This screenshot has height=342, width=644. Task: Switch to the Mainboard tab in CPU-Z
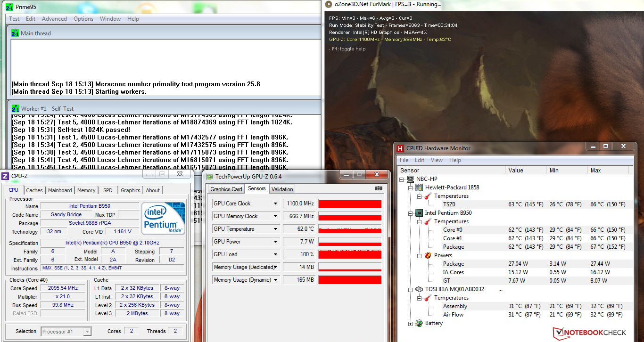60,190
